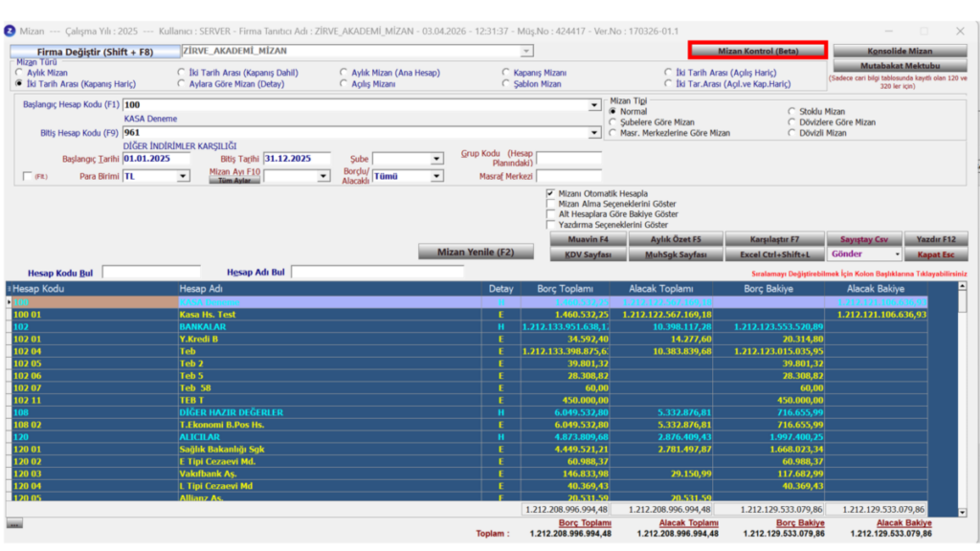Click the small ellipsis button below the table

pyautogui.click(x=14, y=523)
